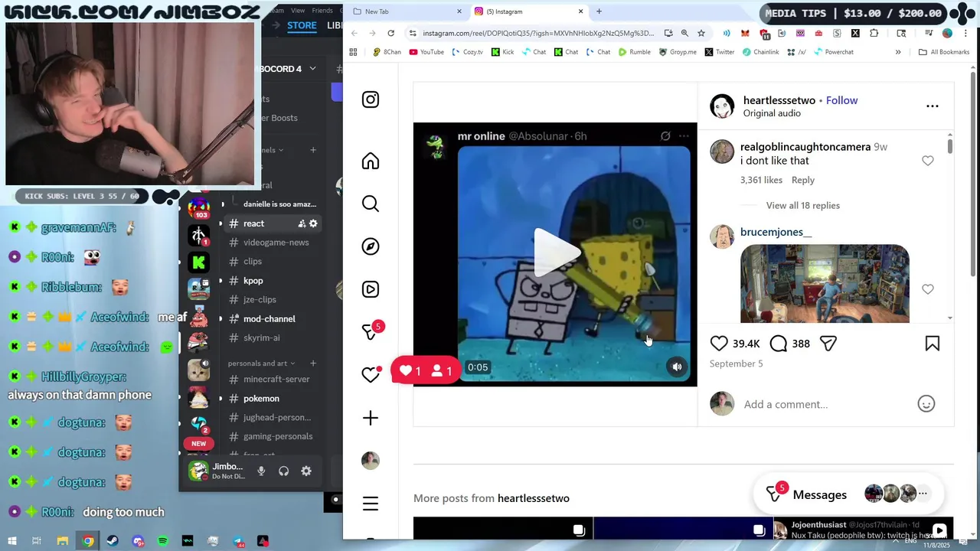
Task: Open Discord Do Not Disturb user settings gear
Action: (x=306, y=471)
